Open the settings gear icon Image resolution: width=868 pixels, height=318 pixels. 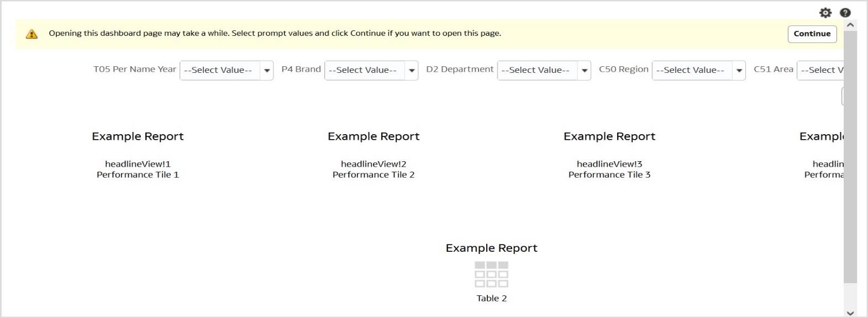point(825,13)
